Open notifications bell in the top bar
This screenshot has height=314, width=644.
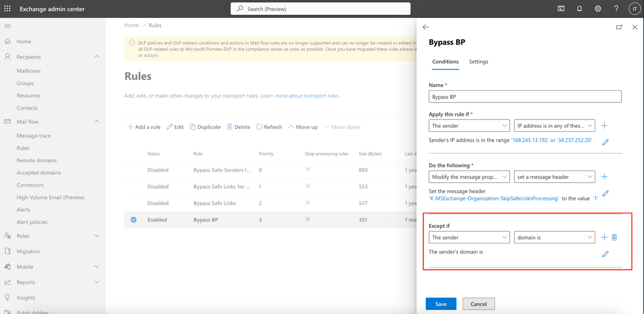coord(579,8)
